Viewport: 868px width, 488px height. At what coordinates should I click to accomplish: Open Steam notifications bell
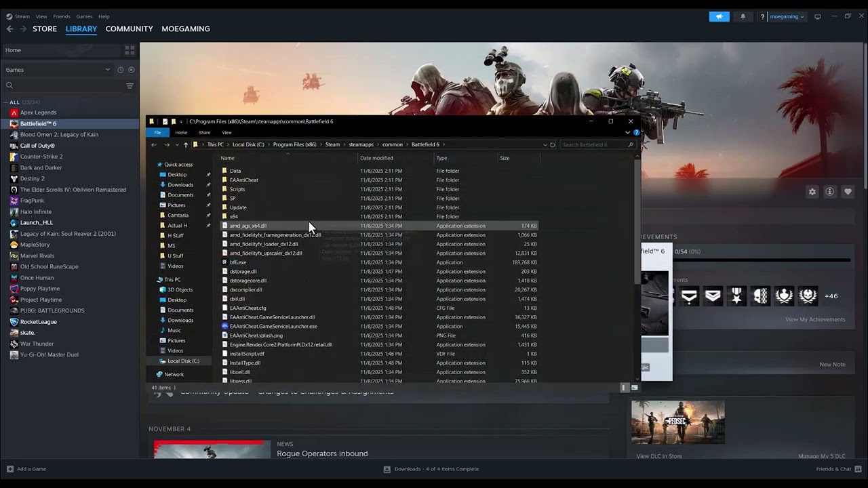743,16
